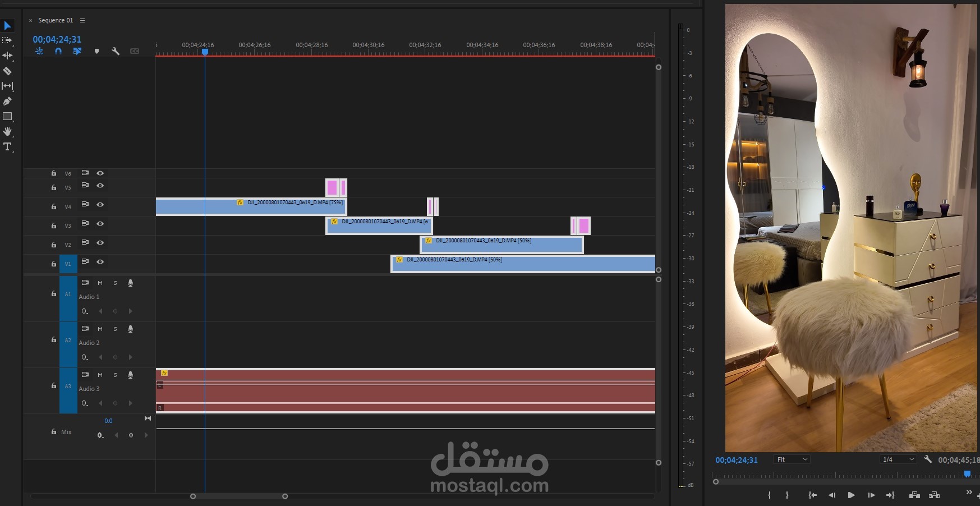Solo the Audio 3 track
The width and height of the screenshot is (980, 506).
coord(115,375)
